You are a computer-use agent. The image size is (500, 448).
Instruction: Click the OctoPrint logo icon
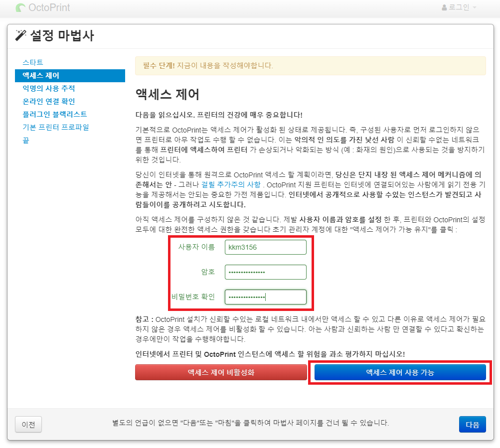20,7
